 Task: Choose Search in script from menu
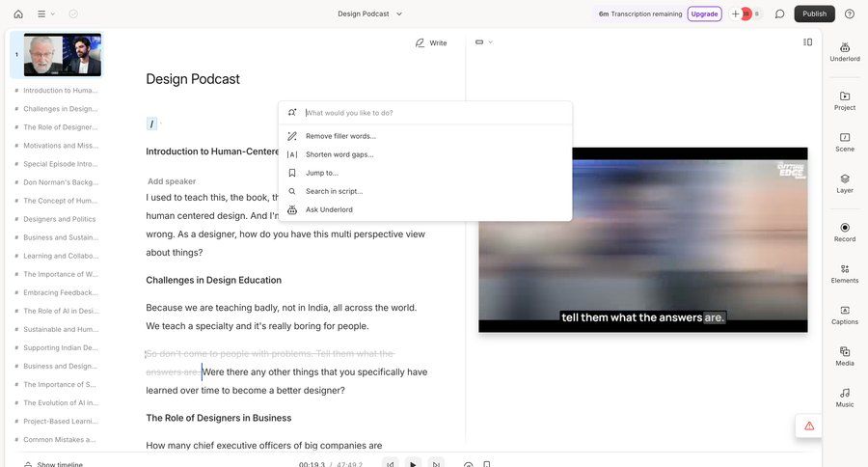[x=425, y=191]
